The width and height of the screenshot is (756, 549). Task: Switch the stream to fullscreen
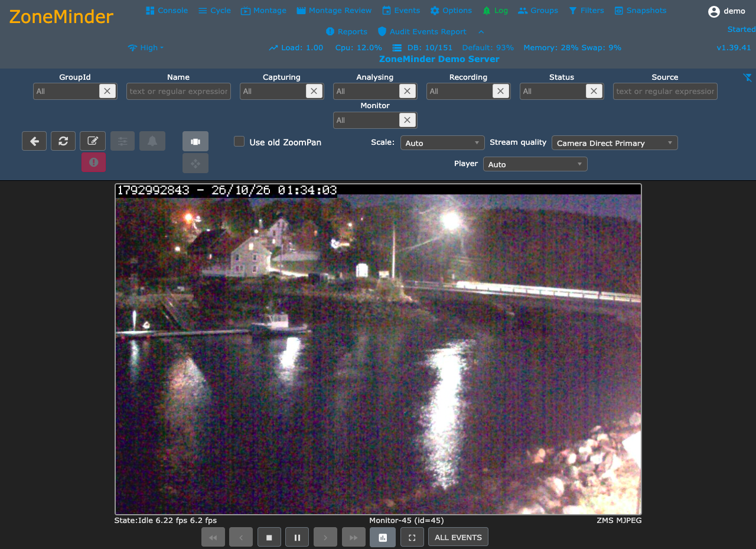[412, 537]
